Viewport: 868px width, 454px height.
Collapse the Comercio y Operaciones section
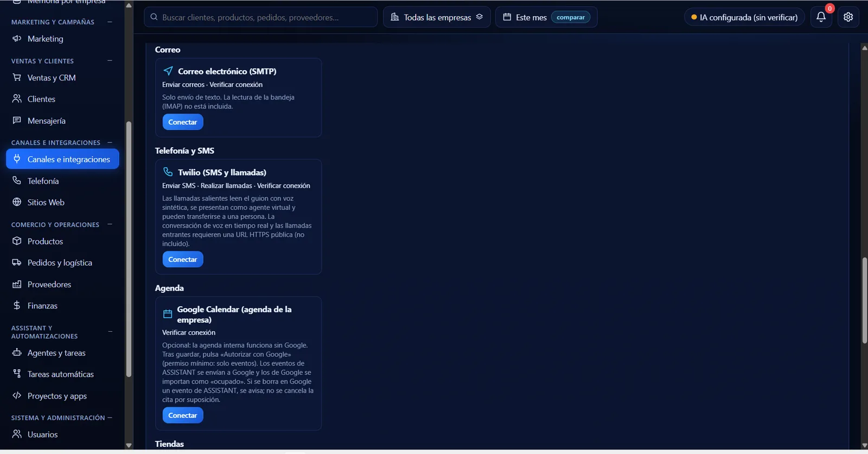coord(110,224)
